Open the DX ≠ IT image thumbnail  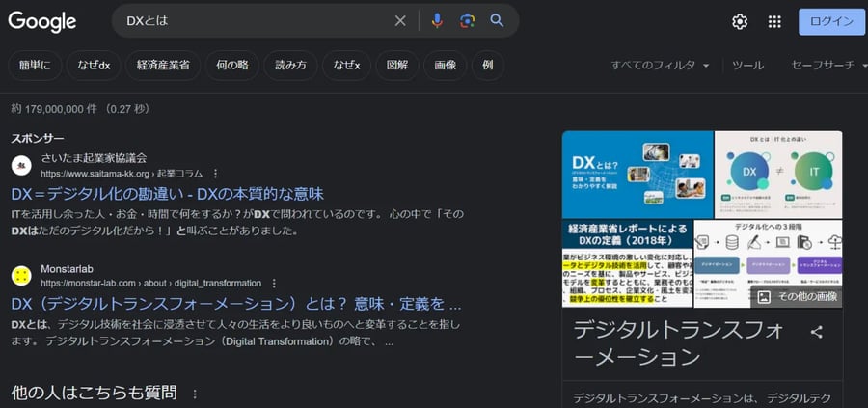pyautogui.click(x=778, y=175)
